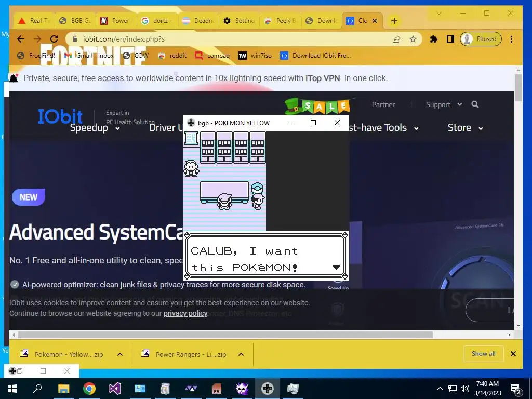The height and width of the screenshot is (399, 532).
Task: Toggle the Chrome side panel
Action: pos(450,39)
